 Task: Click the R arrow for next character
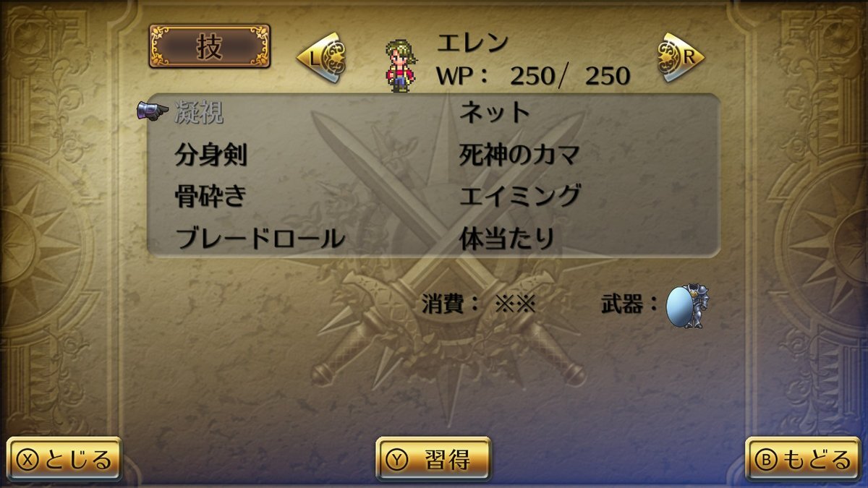[681, 58]
